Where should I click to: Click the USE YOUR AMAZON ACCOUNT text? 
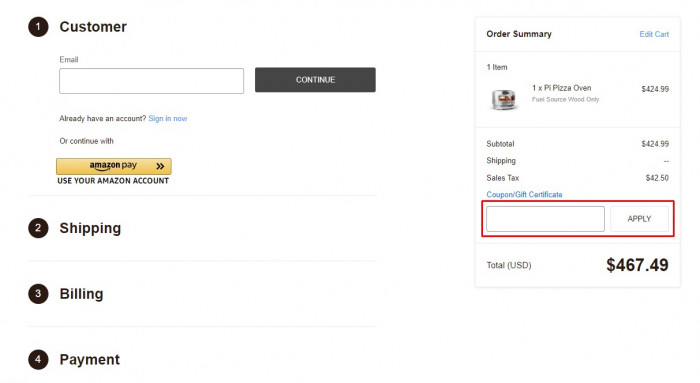(x=113, y=181)
